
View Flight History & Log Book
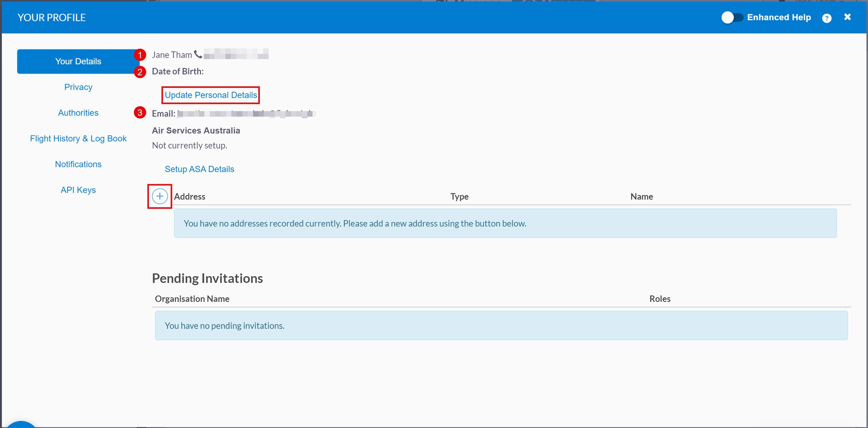coord(78,138)
